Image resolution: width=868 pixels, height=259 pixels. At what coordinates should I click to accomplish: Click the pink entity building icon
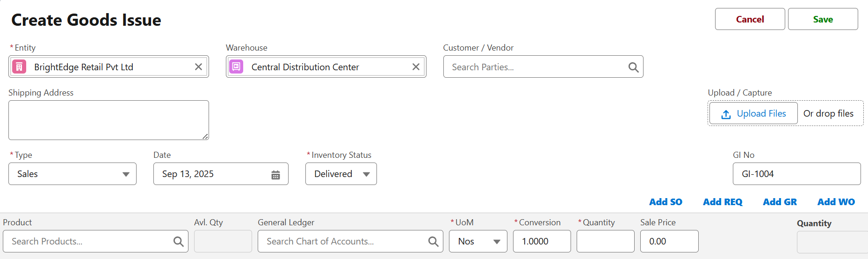tap(19, 67)
